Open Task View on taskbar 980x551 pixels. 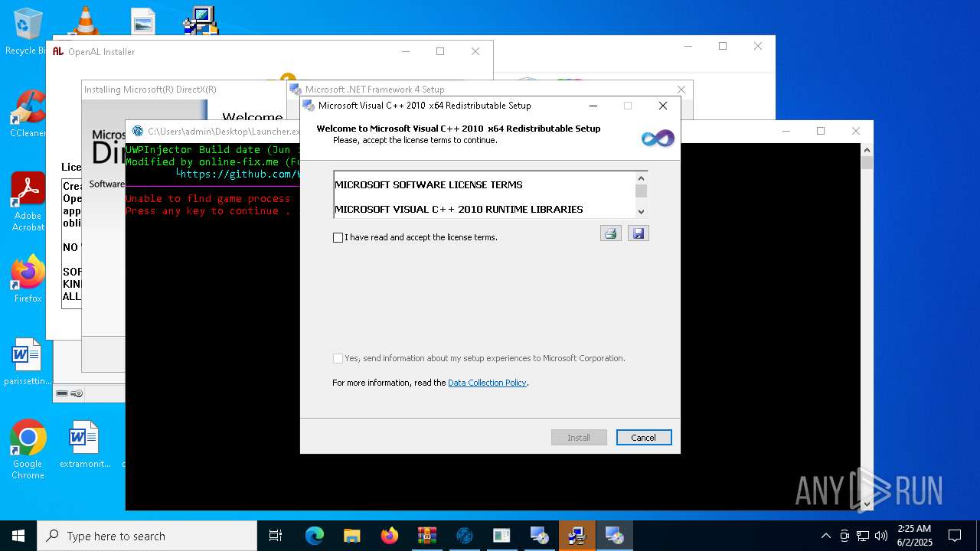(276, 536)
